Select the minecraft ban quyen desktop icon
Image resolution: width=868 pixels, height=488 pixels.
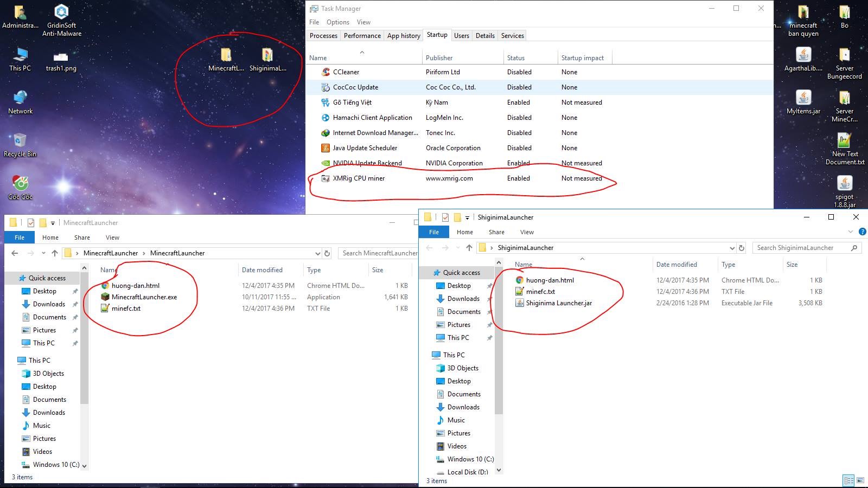[x=803, y=21]
